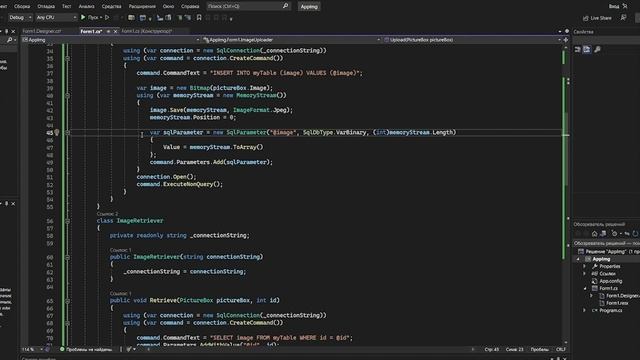Click the bookmark icon in the toolbar
640x360 pixels.
point(199,18)
